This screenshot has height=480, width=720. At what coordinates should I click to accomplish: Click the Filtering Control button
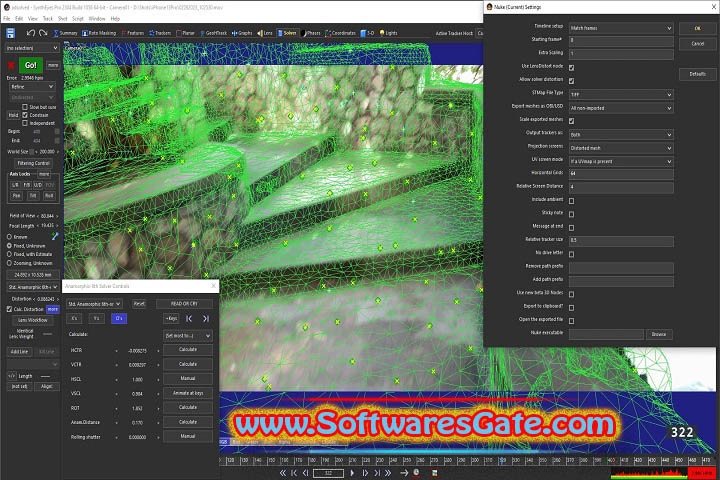pyautogui.click(x=33, y=163)
